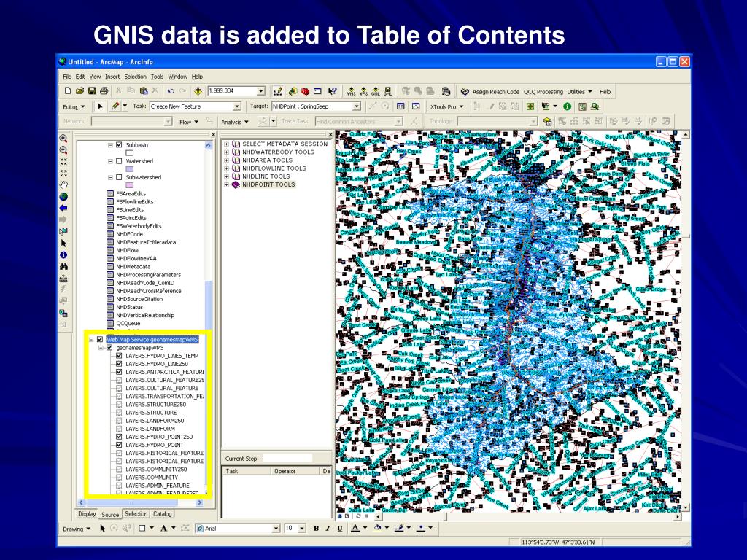Choose the Pan hand tool
The width and height of the screenshot is (747, 560).
click(63, 184)
